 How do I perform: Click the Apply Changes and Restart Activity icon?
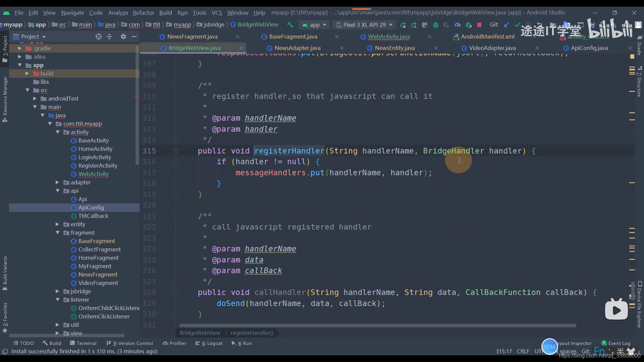click(x=403, y=25)
